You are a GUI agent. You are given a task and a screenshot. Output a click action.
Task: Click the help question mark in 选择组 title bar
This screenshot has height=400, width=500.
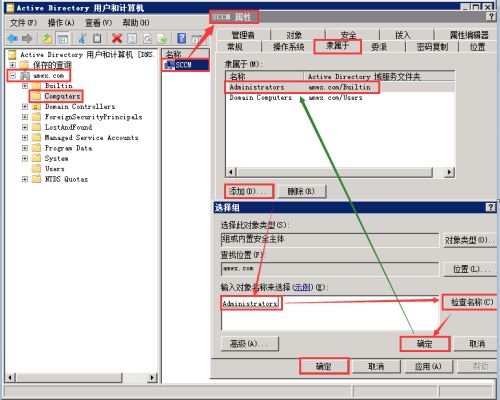click(491, 207)
